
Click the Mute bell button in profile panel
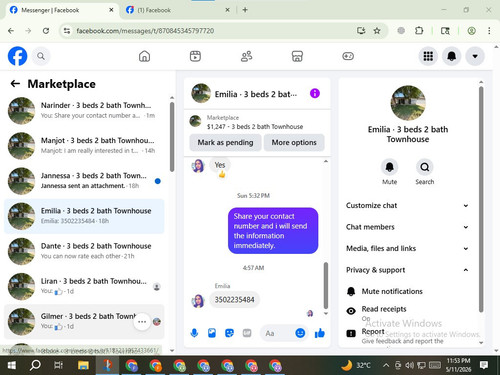pos(389,167)
